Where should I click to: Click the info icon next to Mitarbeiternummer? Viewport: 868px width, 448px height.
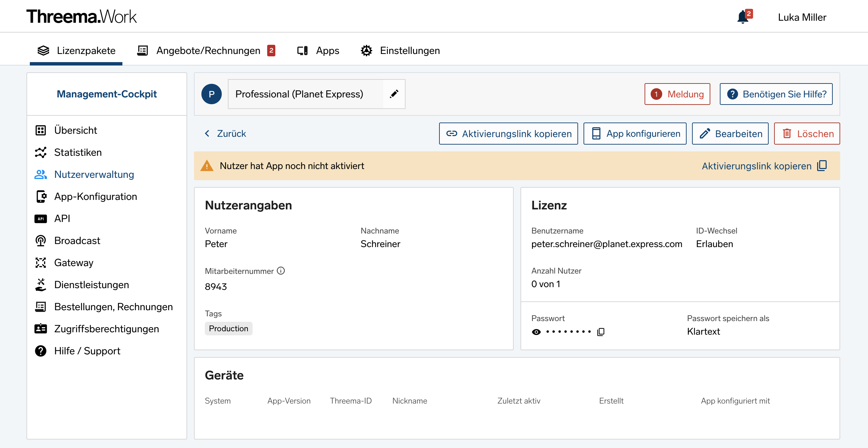tap(281, 270)
